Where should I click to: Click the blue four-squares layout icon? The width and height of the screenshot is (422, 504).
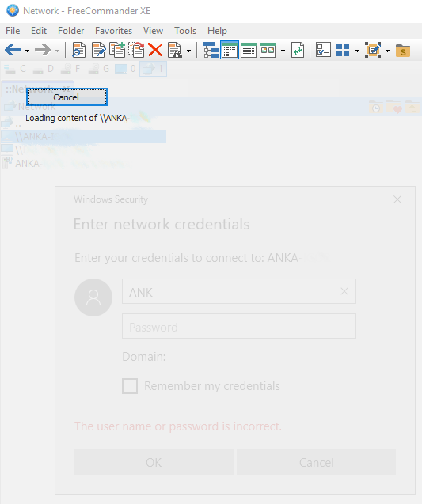343,50
